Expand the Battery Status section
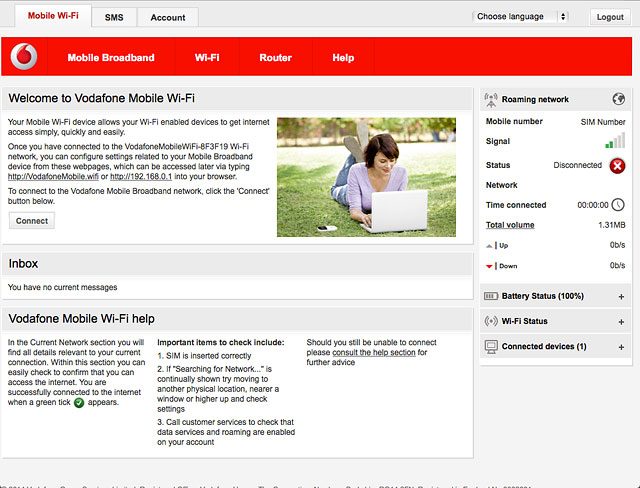The height and width of the screenshot is (488, 640). [621, 297]
